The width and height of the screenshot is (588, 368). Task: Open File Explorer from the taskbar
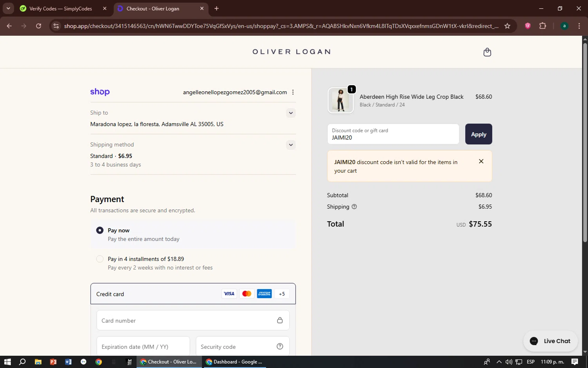pos(38,362)
